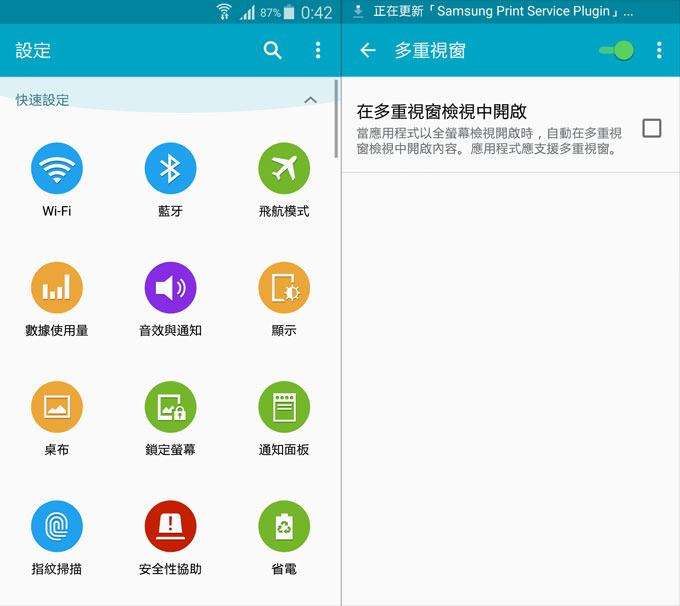680x606 pixels.
Task: Tap the 藍牙 Bluetooth icon
Action: (x=170, y=168)
